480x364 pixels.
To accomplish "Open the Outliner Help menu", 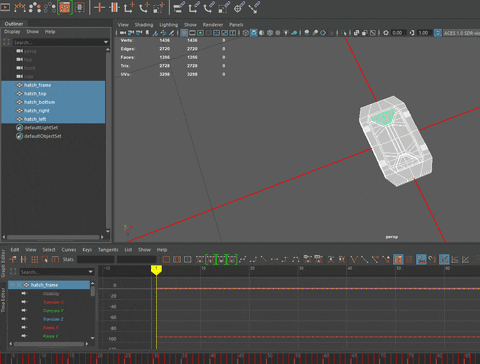I will tap(50, 32).
